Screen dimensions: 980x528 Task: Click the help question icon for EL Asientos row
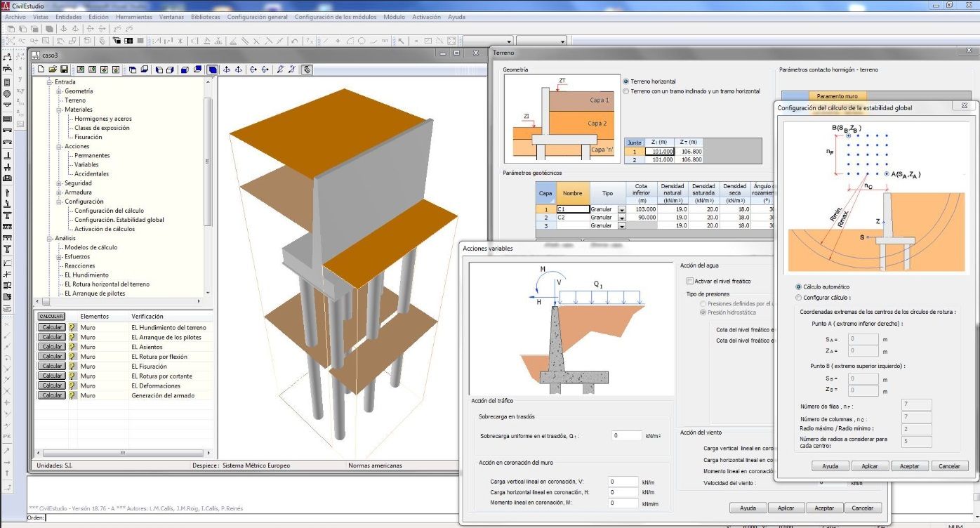tap(72, 347)
